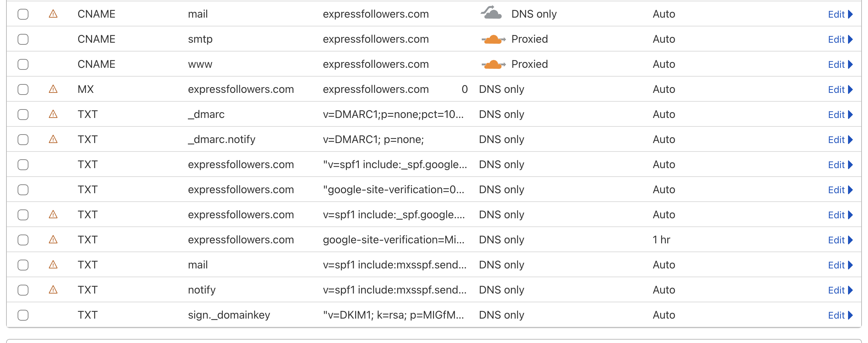Click the warning icon on _dmarc.notify row

point(53,139)
